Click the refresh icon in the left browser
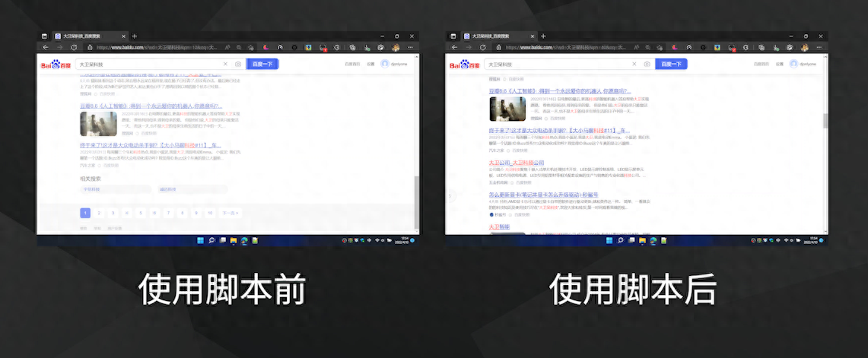Viewport: 868px width, 358px height. pos(75,47)
